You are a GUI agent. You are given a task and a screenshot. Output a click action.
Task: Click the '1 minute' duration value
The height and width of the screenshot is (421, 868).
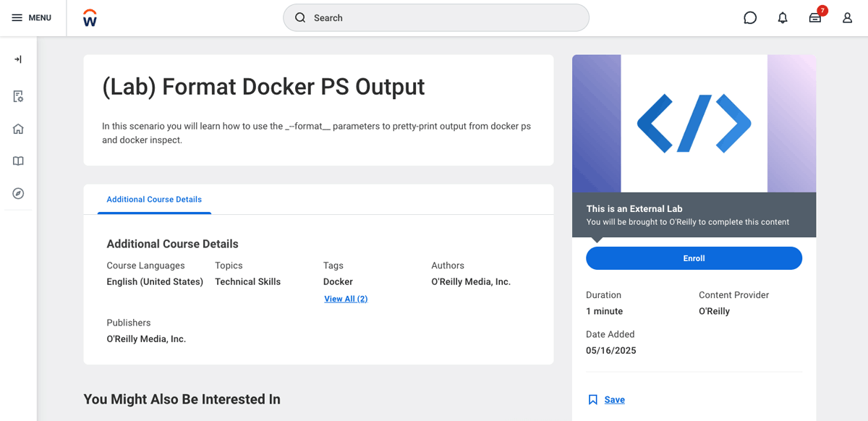click(604, 311)
